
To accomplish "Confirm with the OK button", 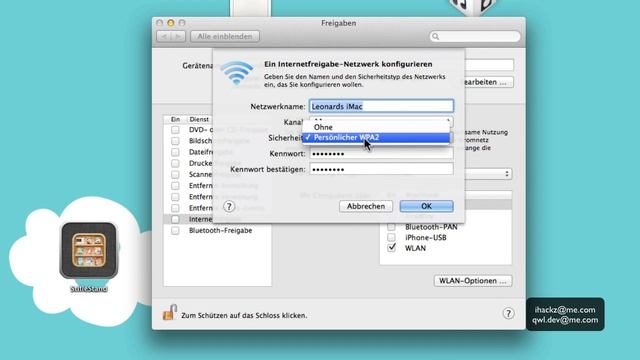I will (x=427, y=206).
